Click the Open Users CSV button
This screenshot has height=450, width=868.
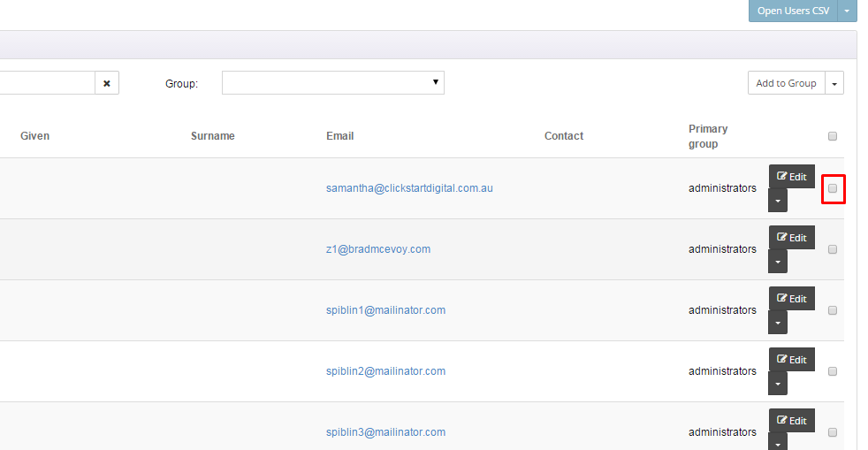[793, 11]
